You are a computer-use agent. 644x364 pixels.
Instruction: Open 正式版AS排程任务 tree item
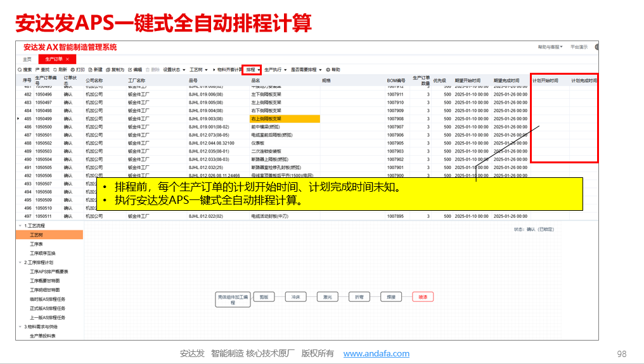coord(48,308)
